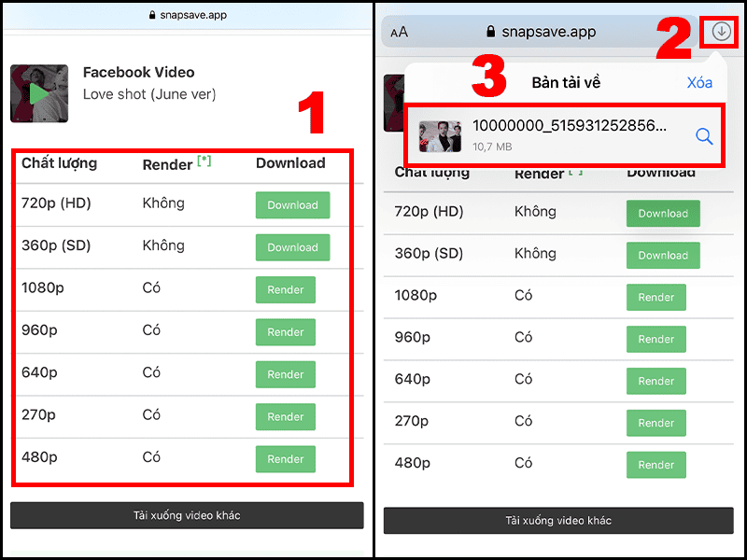Viewport: 747px width, 560px height.
Task: Open the AA reader text-size menu
Action: pos(400,32)
